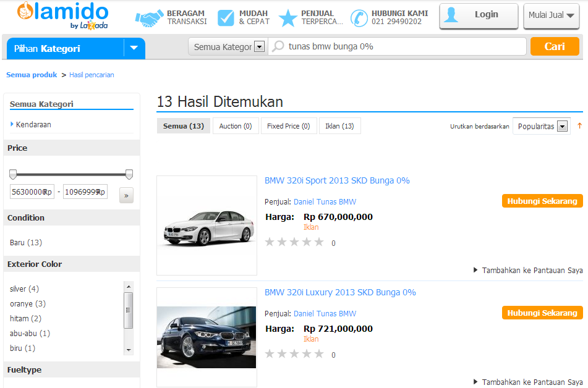Click the Hasil pencarian breadcrumb
Image resolution: width=588 pixels, height=388 pixels.
click(x=92, y=75)
